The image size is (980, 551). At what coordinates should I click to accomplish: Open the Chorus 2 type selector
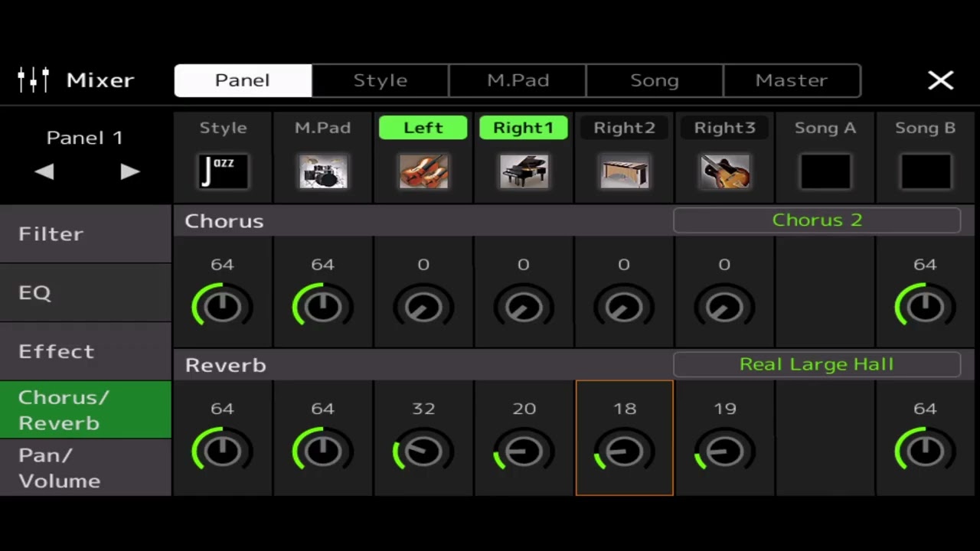(x=817, y=220)
